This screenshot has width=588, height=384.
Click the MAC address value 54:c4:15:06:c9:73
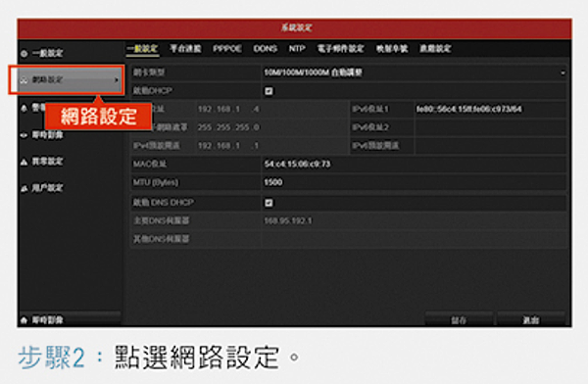(297, 164)
